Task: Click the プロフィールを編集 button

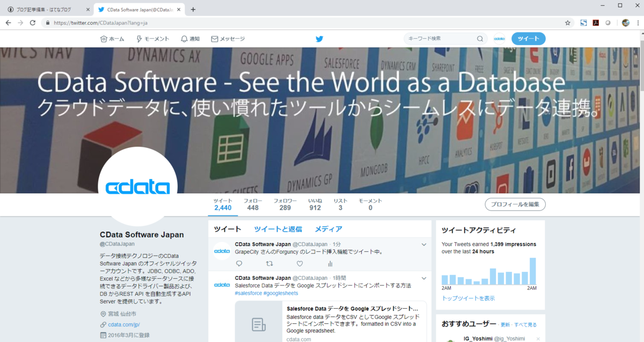Action: [x=514, y=204]
